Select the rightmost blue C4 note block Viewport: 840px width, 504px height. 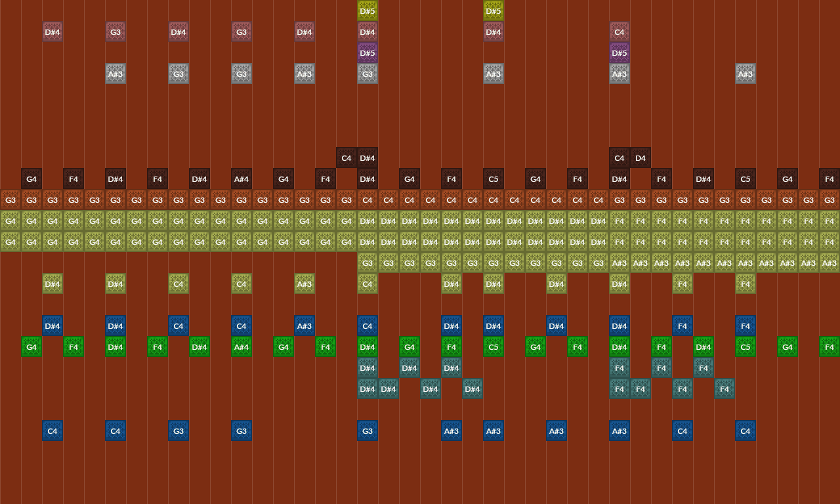coord(745,430)
